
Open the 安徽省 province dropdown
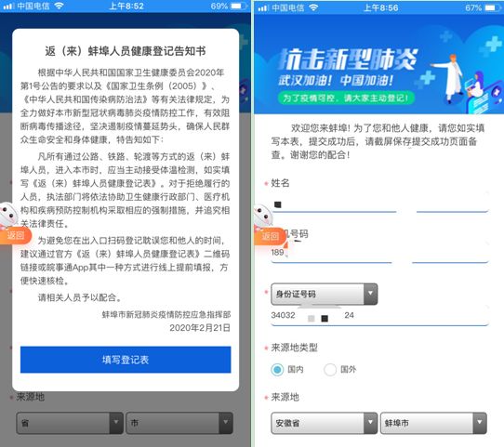[324, 423]
